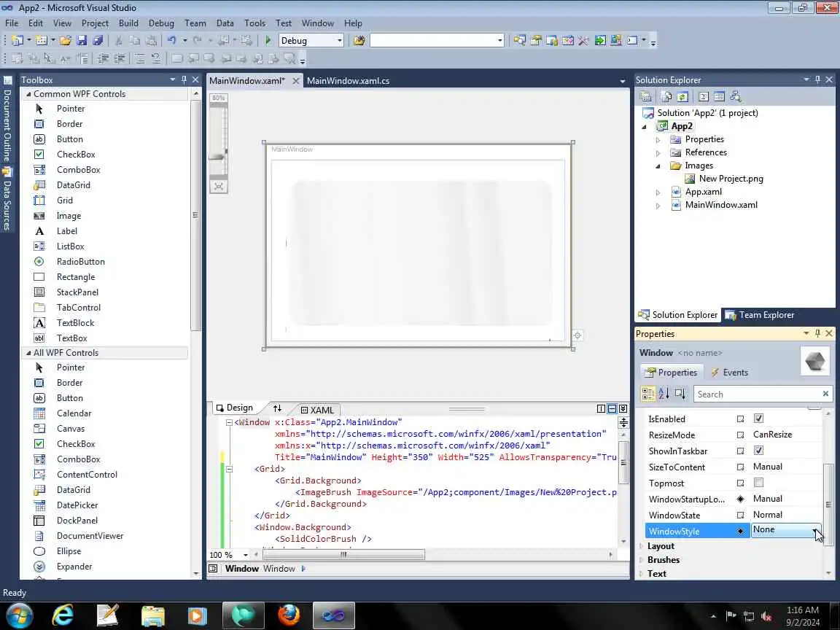Viewport: 840px width, 630px height.
Task: Collapse the Common WPF Controls section
Action: pyautogui.click(x=28, y=94)
